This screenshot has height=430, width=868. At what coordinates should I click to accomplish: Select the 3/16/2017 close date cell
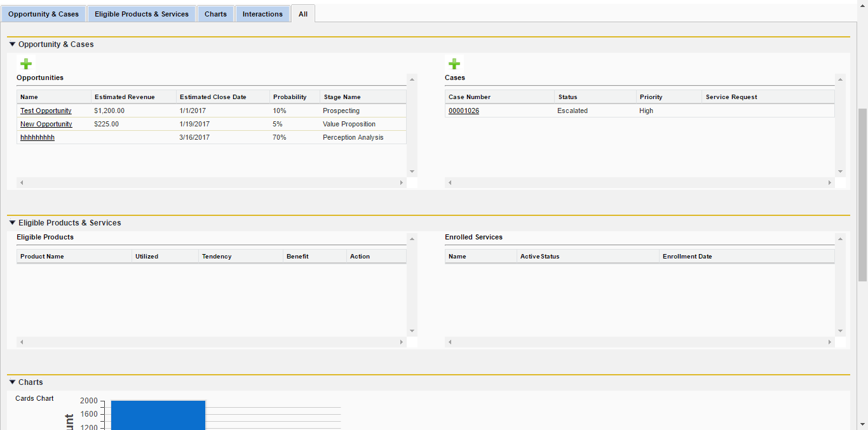coord(223,137)
